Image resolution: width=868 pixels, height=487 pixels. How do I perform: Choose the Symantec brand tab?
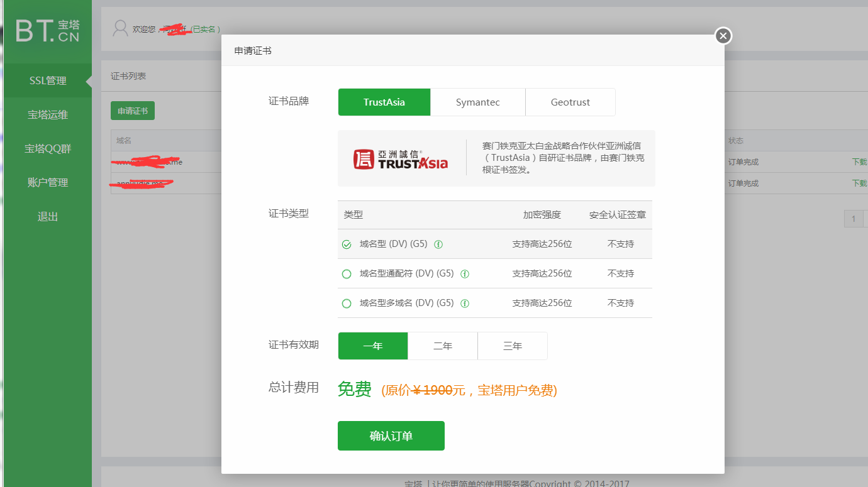point(478,102)
